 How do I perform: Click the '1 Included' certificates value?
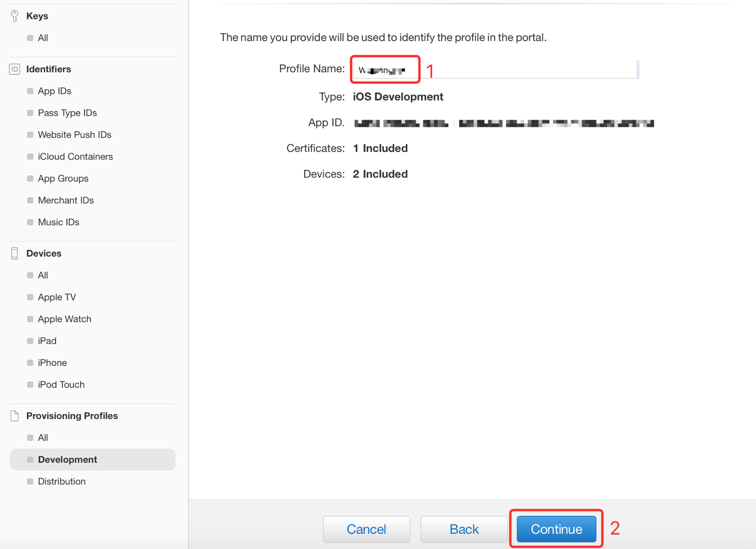point(380,148)
